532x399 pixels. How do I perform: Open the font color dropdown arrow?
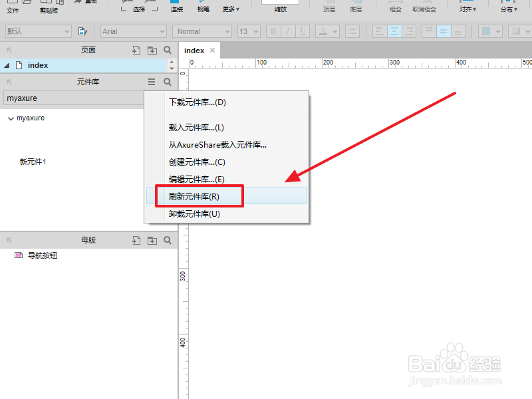click(x=335, y=31)
